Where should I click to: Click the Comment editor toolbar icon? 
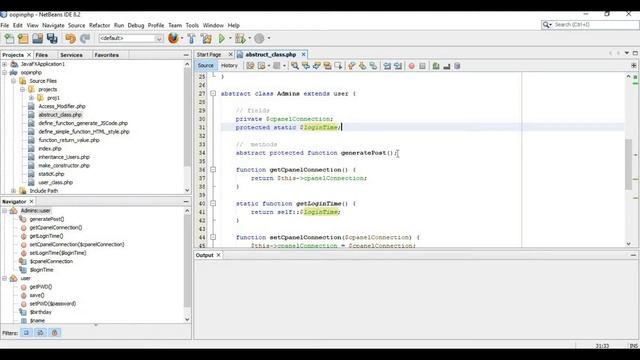436,66
